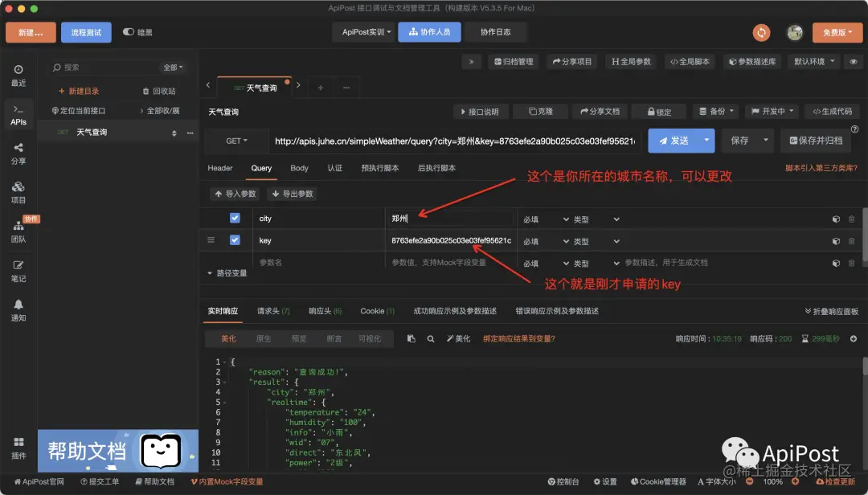Click the 导入参数 import parameters button
This screenshot has height=495, width=868.
[235, 194]
